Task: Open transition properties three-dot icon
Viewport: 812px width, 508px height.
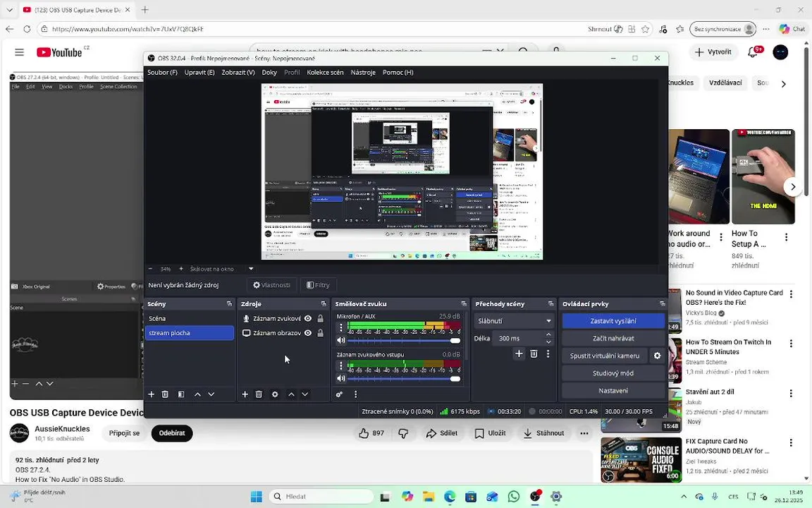Action: coord(548,354)
